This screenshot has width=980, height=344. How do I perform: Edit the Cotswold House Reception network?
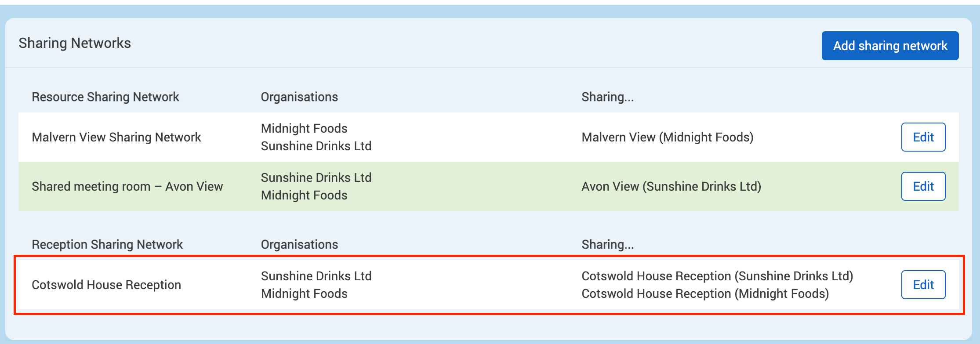coord(923,285)
